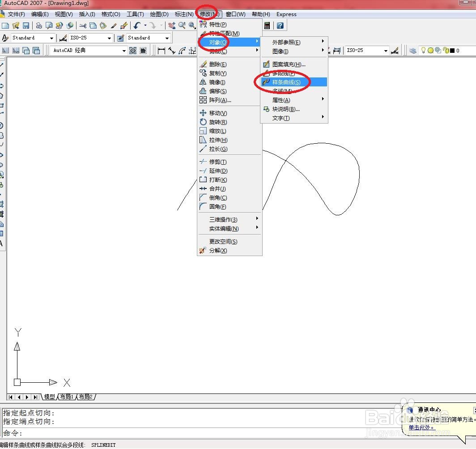Expand the 属性(A) submenu
Image resolution: width=476 pixels, height=449 pixels.
[x=294, y=100]
